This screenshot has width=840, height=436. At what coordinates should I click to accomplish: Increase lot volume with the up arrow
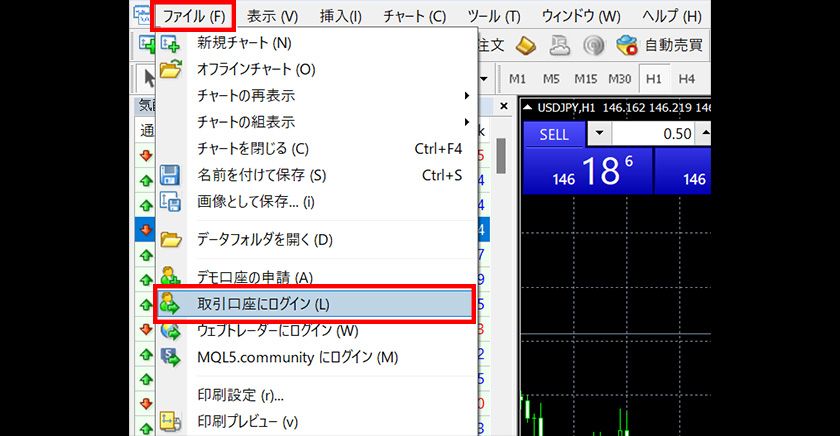click(x=705, y=132)
